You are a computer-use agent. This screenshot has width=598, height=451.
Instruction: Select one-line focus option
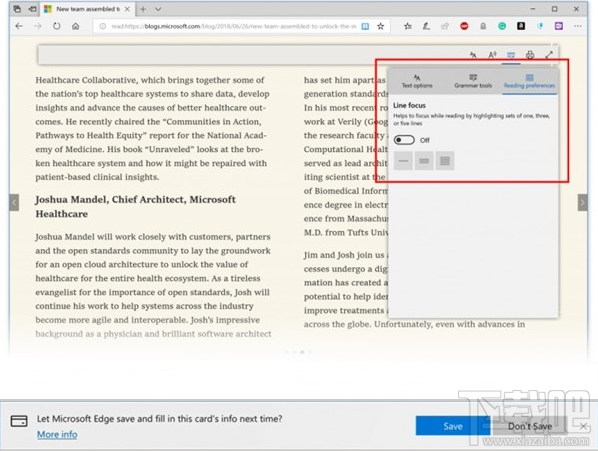(x=403, y=161)
